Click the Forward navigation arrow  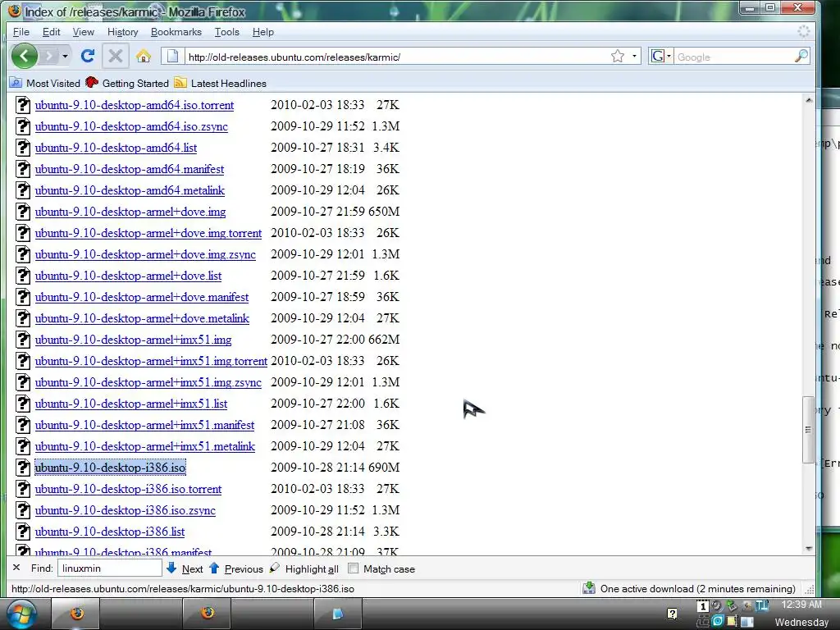48,56
